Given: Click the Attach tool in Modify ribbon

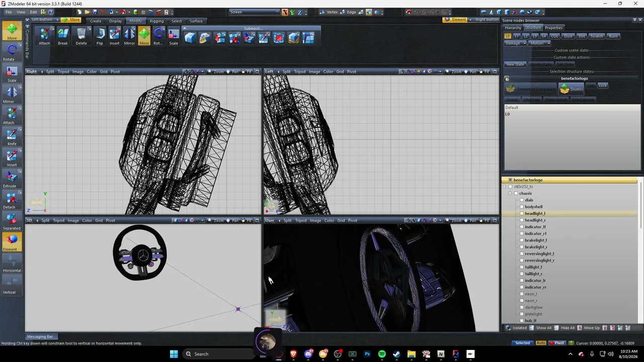Looking at the screenshot, I should click(x=44, y=36).
